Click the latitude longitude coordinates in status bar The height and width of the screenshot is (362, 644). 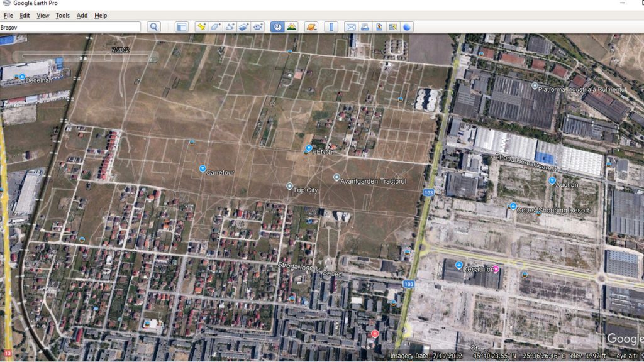(519, 356)
